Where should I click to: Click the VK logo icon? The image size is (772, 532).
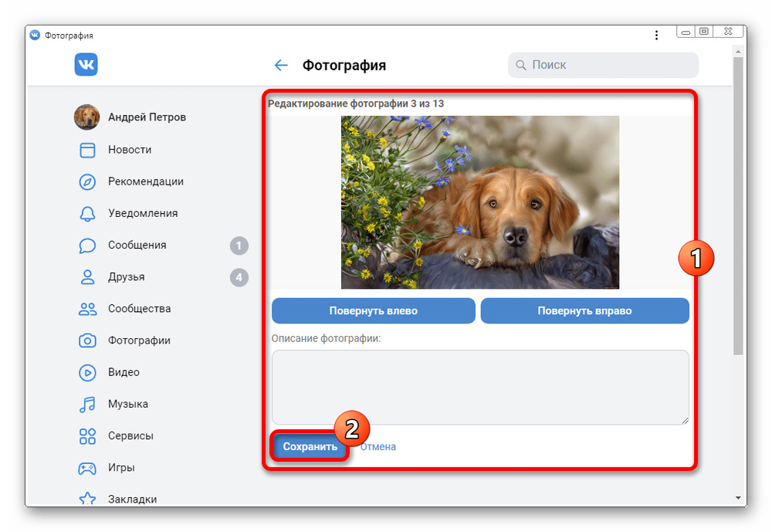point(86,65)
